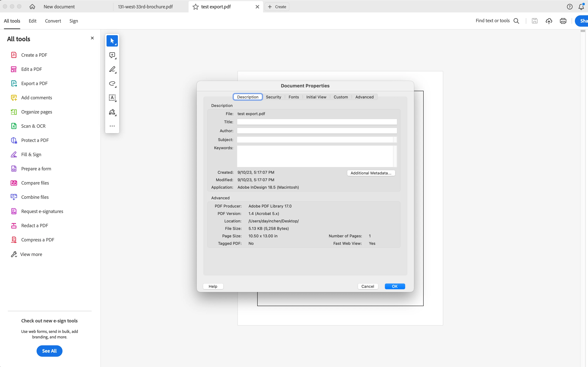Click into the Title text field
Screen dimensions: 588x367
point(317,122)
